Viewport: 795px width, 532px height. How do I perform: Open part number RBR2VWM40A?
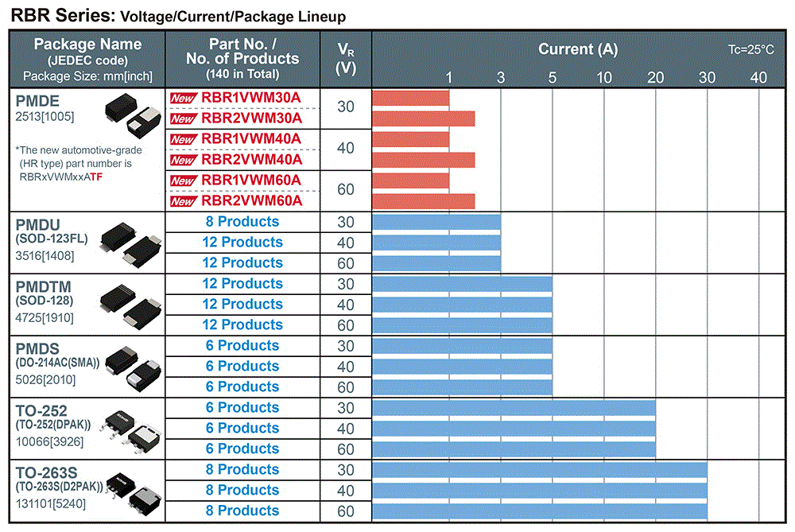tap(251, 160)
